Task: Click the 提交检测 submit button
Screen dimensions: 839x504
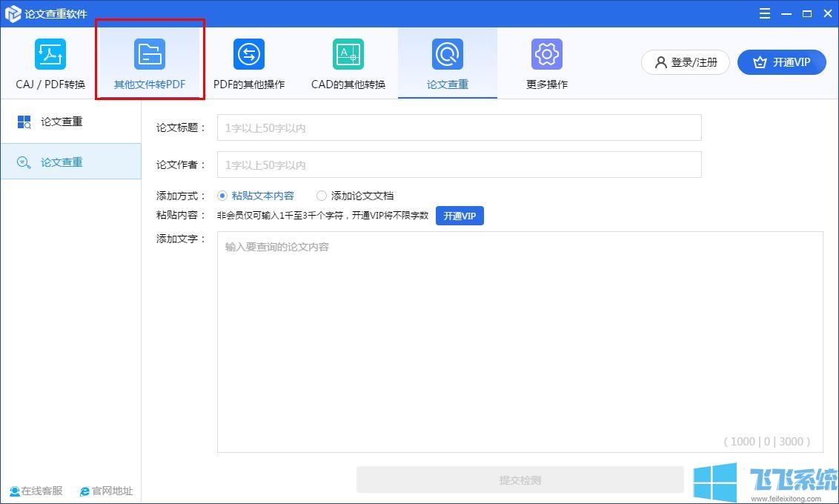Action: (x=520, y=480)
